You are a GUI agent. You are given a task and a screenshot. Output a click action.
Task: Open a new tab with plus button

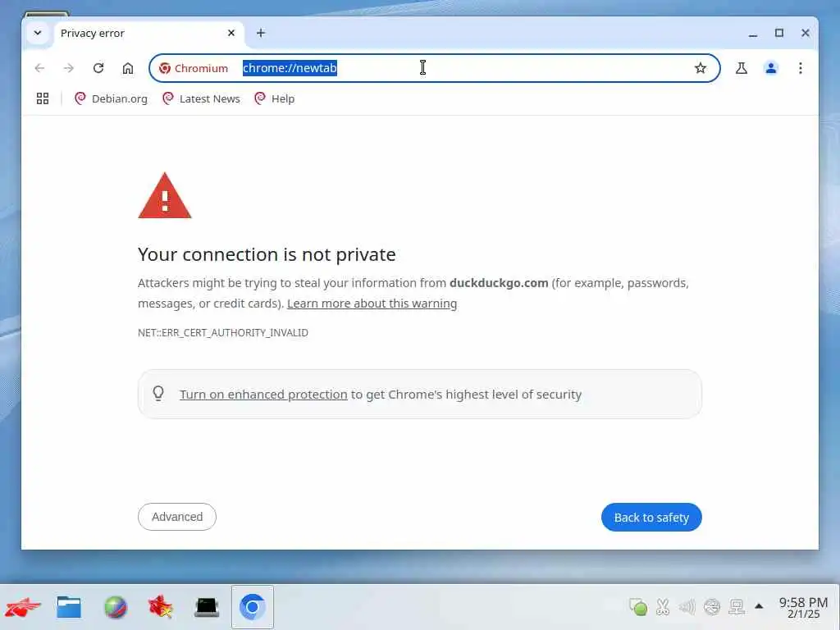261,33
